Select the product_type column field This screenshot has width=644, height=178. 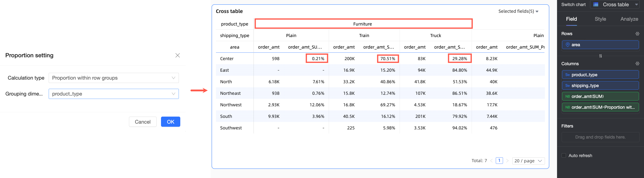(600, 75)
